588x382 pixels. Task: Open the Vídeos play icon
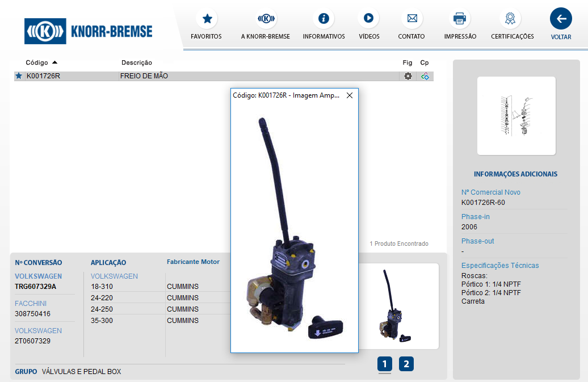click(368, 19)
